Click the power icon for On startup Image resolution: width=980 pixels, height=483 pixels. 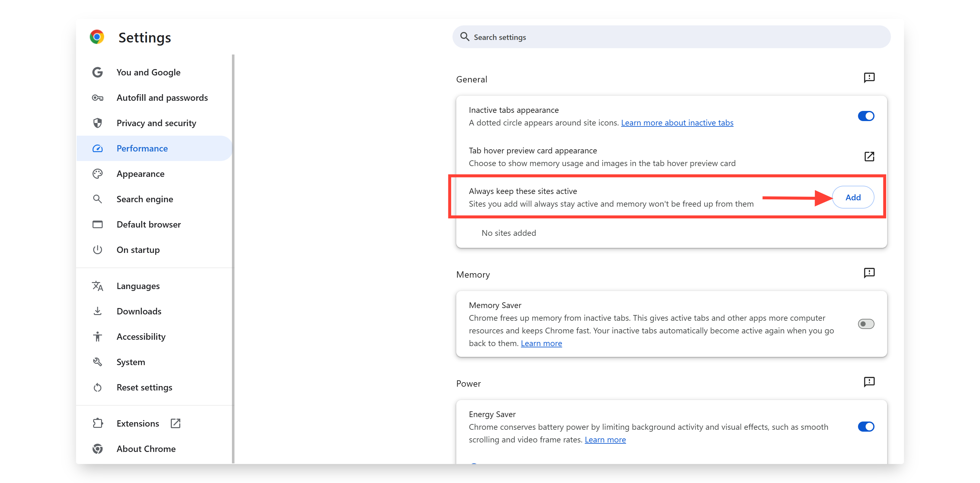pyautogui.click(x=97, y=250)
